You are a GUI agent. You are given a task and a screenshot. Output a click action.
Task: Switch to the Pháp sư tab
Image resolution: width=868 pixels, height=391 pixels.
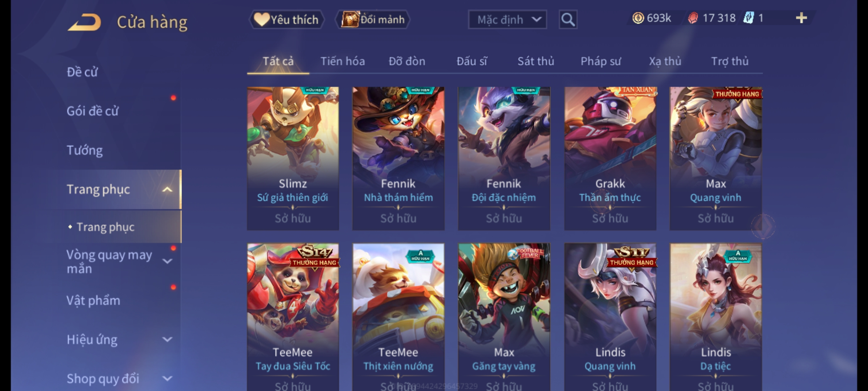(601, 61)
